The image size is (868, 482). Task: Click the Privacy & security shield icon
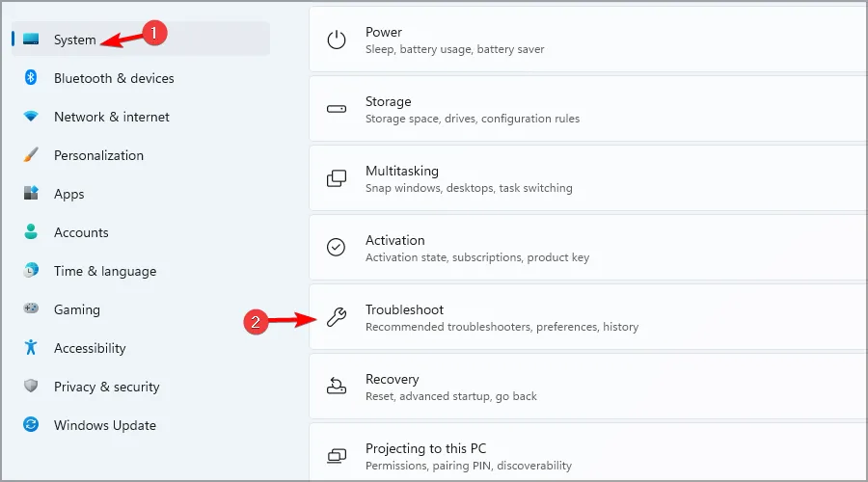click(x=32, y=387)
